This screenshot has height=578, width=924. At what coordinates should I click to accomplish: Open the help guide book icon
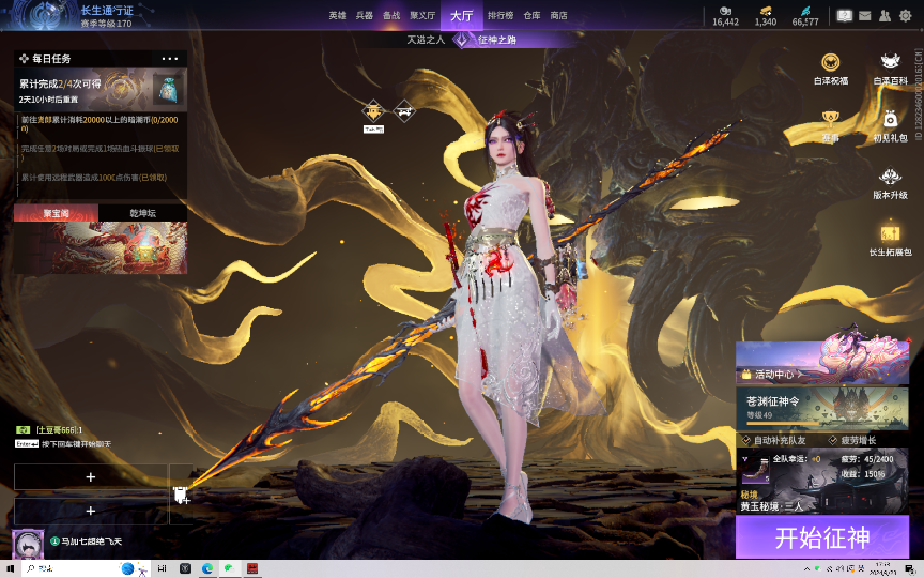[x=845, y=16]
